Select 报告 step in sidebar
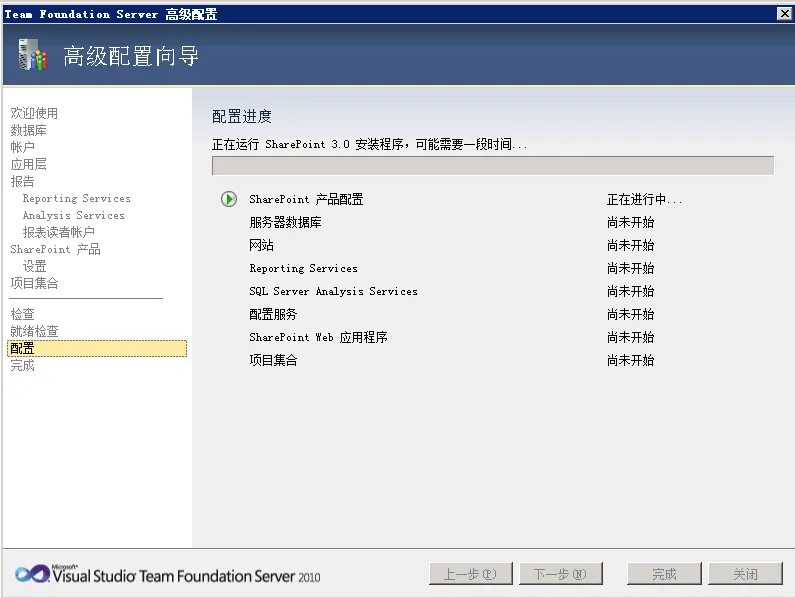Viewport: 795px width, 598px height. pyautogui.click(x=22, y=181)
